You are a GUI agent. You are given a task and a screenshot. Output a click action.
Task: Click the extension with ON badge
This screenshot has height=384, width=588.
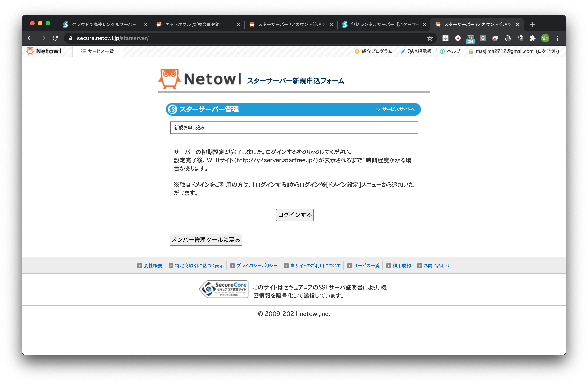point(470,39)
